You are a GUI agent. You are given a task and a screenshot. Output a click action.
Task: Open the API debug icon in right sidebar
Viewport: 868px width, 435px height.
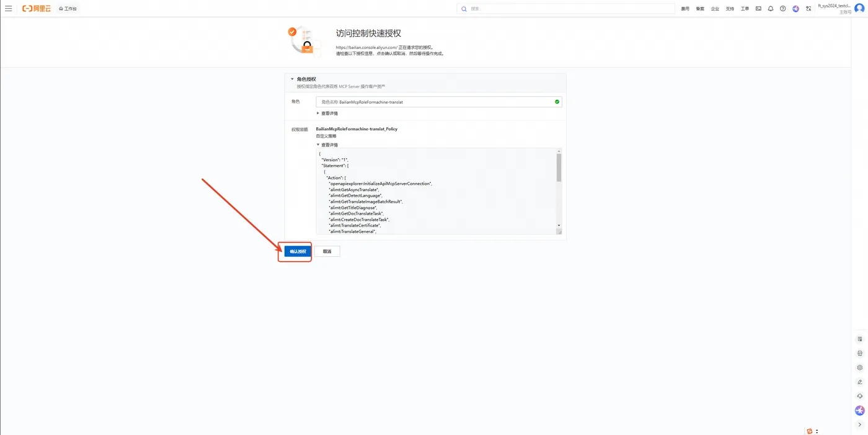859,353
